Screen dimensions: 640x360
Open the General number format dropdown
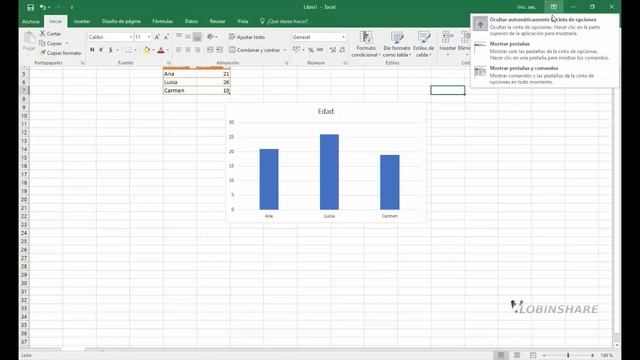click(343, 37)
